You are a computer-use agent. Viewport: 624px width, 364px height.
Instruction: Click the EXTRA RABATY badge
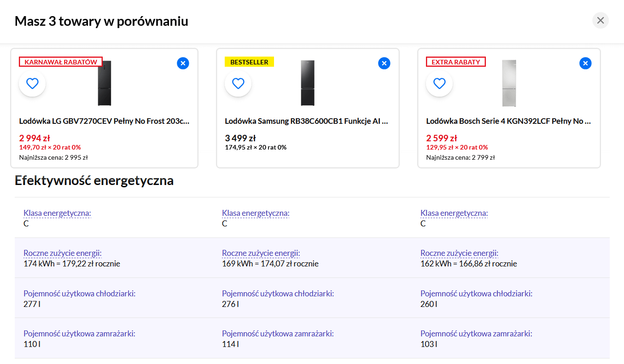coord(456,62)
